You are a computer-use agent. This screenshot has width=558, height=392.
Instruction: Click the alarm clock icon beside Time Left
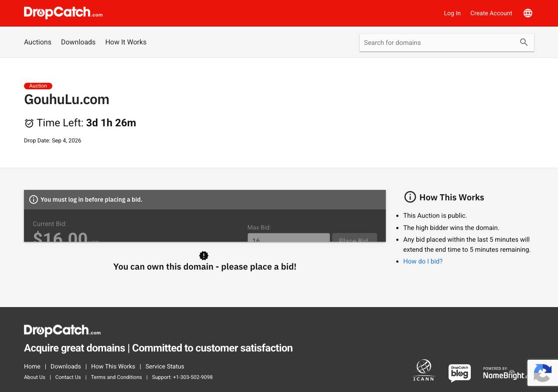tap(29, 123)
